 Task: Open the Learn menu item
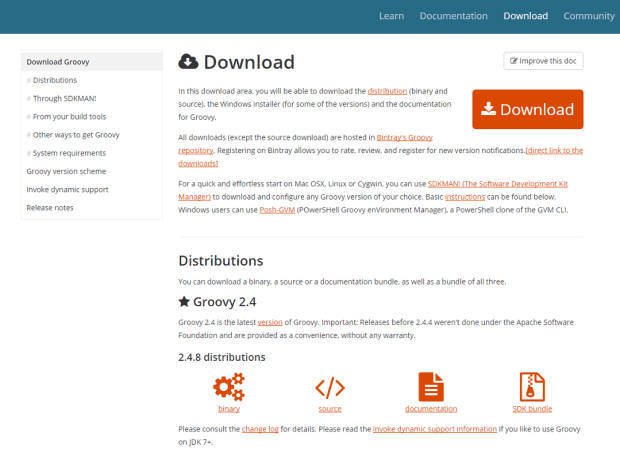[x=391, y=16]
